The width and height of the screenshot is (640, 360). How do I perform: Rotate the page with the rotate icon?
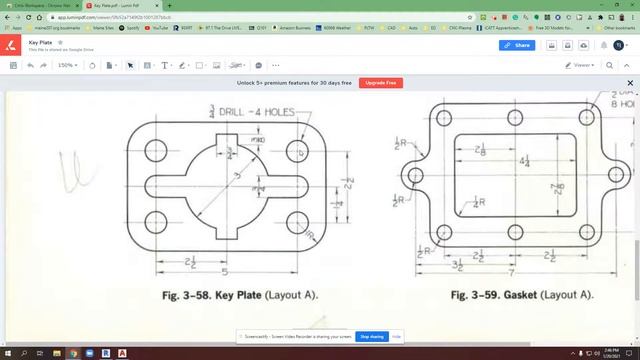92,65
